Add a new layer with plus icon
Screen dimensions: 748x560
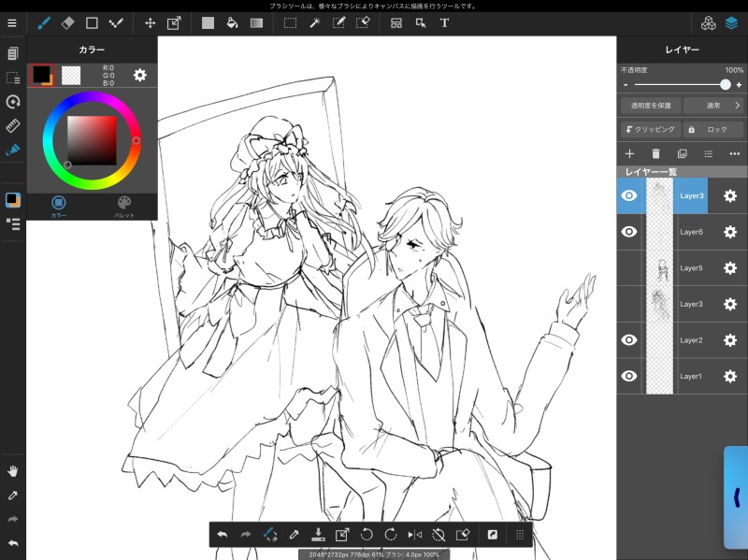coord(629,153)
